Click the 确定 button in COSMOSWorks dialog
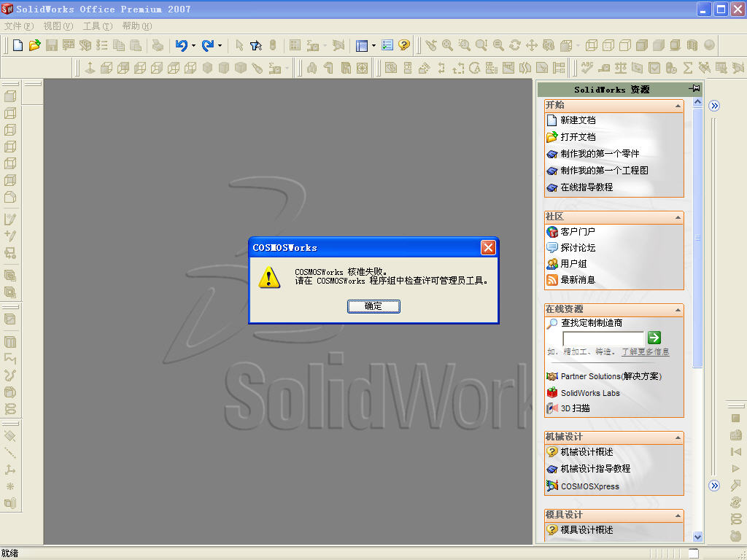747x560 pixels. coord(373,306)
